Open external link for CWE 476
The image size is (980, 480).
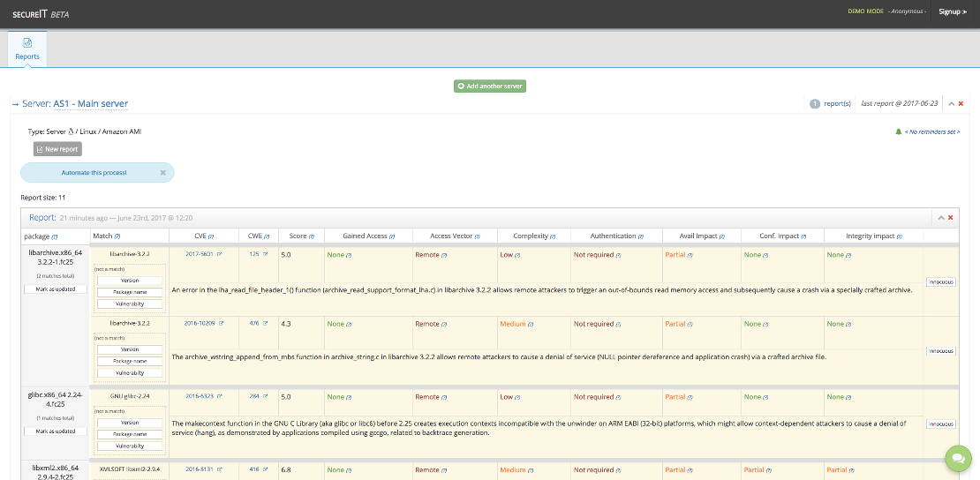coord(266,324)
